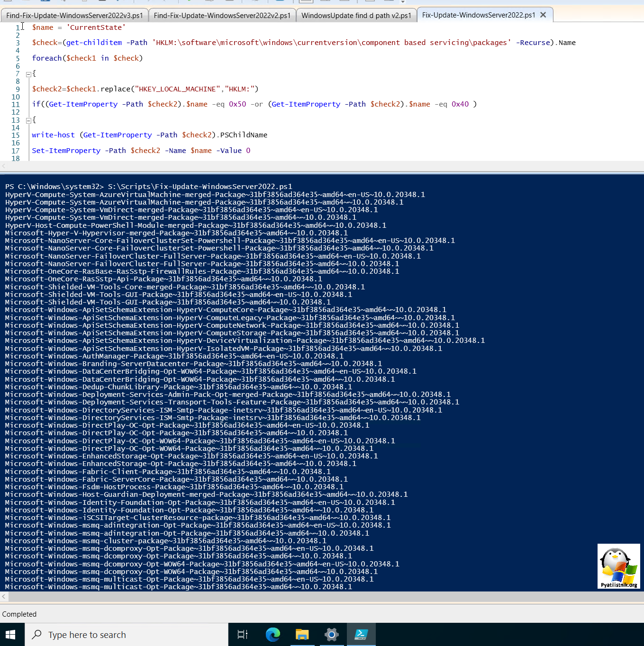Click the Pyatilistnik.org penguin logo
This screenshot has width=644, height=646.
618,566
